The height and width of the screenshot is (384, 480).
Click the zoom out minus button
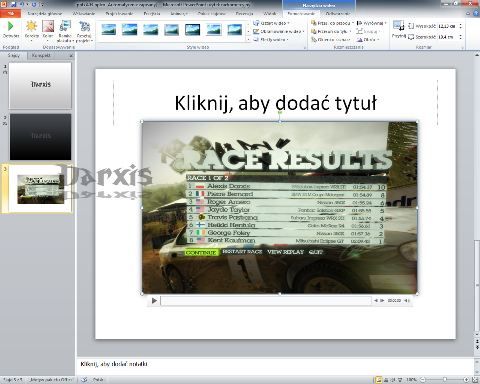422,380
